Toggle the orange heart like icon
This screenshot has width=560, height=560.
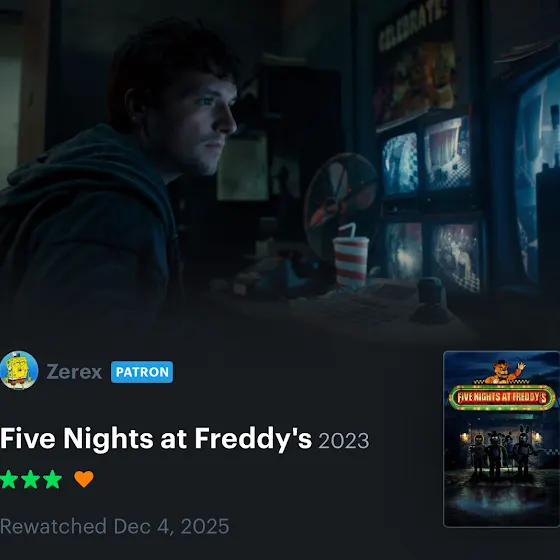84,479
